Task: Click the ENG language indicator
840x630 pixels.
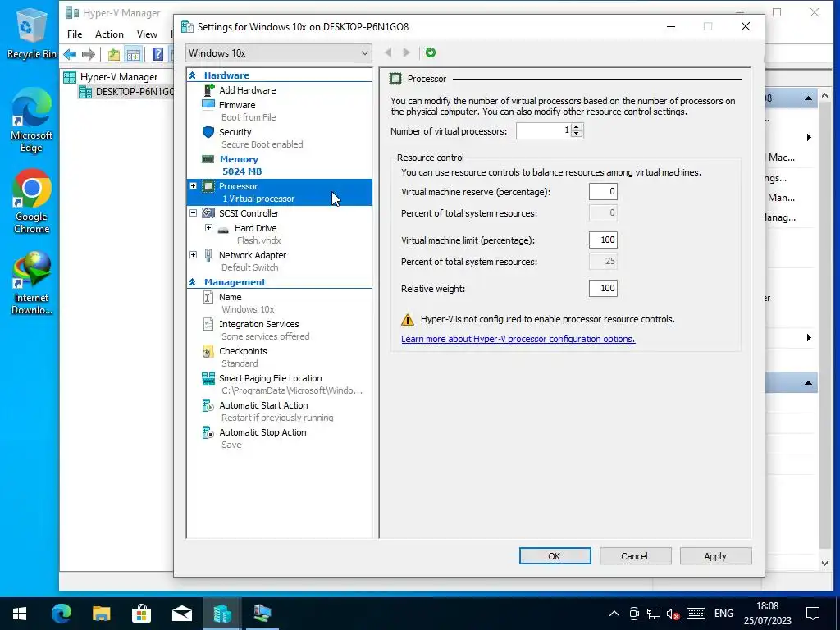Action: pyautogui.click(x=724, y=614)
